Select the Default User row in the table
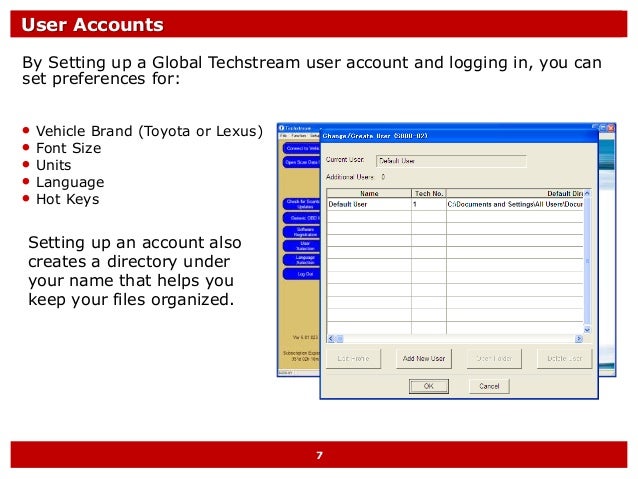This screenshot has height=479, width=638. click(455, 204)
